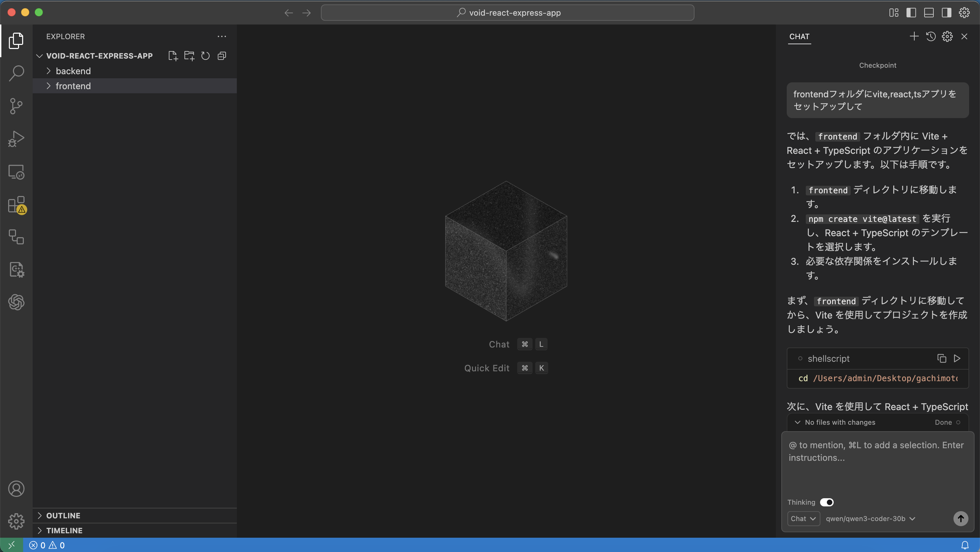
Task: Expand the backend folder
Action: tap(73, 71)
